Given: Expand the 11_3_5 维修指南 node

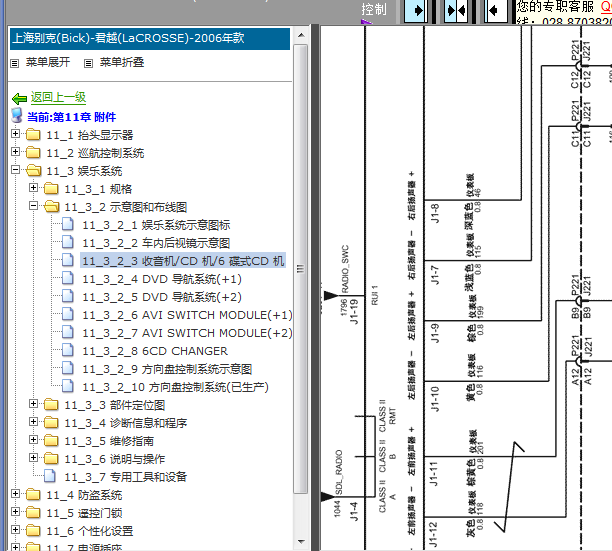Looking at the screenshot, I should tap(34, 439).
